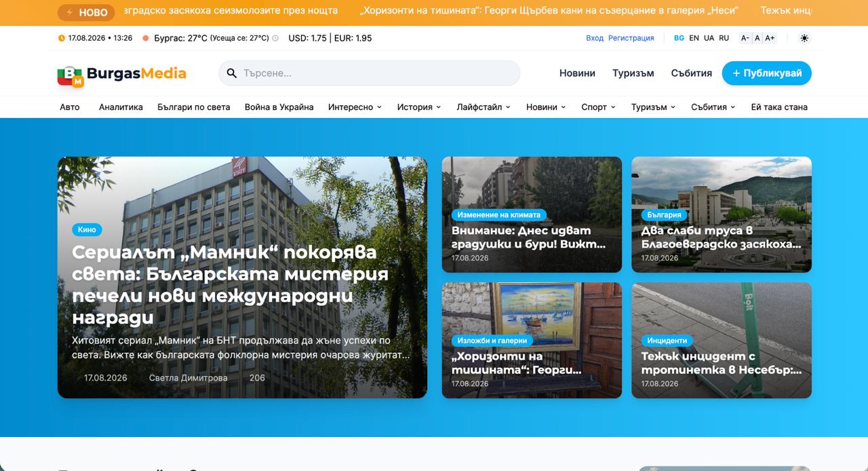Screen dimensions: 868x471
Task: Expand the Интересно dropdown menu
Action: point(355,107)
